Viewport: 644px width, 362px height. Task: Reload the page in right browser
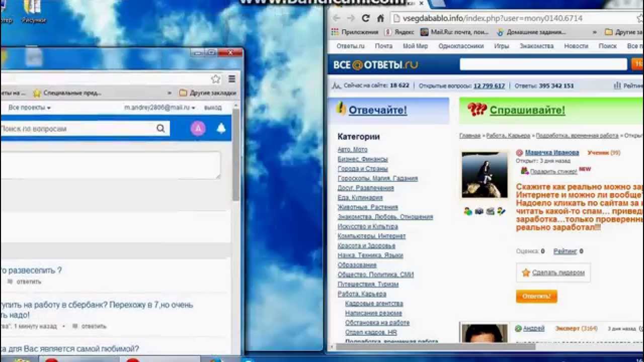pyautogui.click(x=366, y=18)
